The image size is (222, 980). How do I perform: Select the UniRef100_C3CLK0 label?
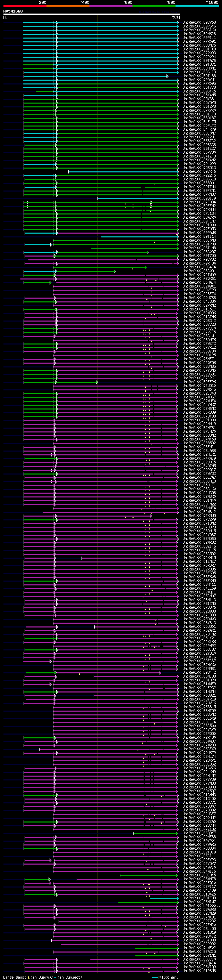(199, 489)
